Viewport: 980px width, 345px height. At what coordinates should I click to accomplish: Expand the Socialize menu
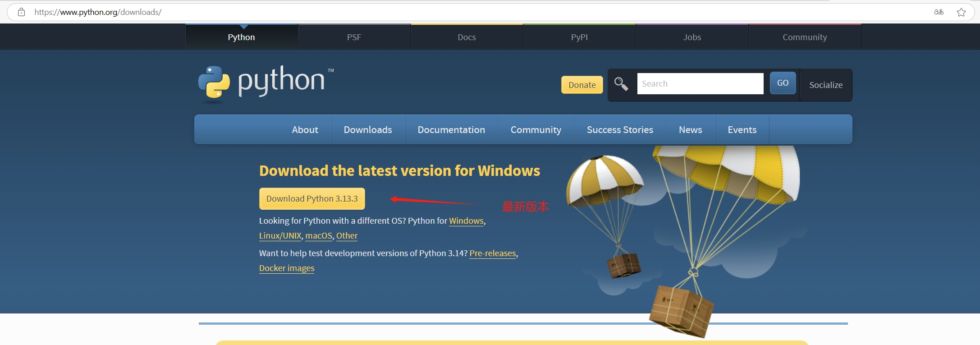826,85
